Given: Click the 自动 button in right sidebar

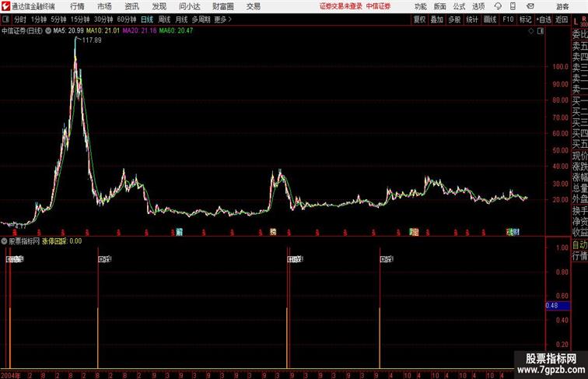Looking at the screenshot, I should 579,245.
